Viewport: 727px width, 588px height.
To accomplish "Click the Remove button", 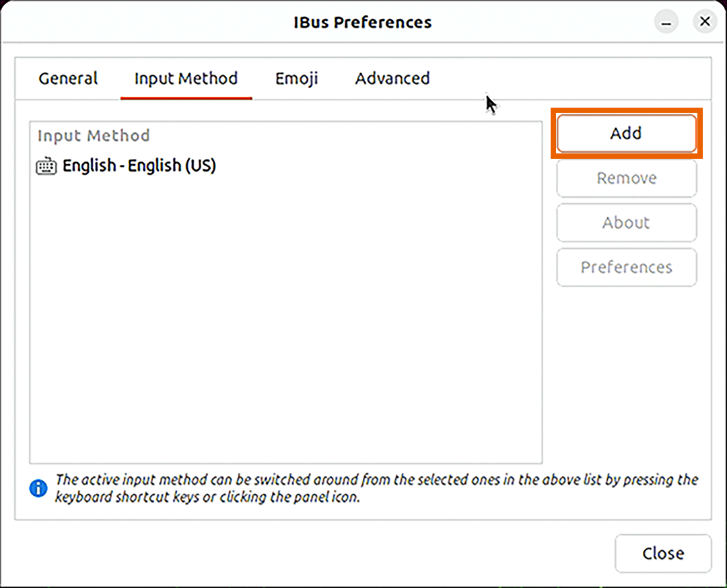I will click(626, 178).
